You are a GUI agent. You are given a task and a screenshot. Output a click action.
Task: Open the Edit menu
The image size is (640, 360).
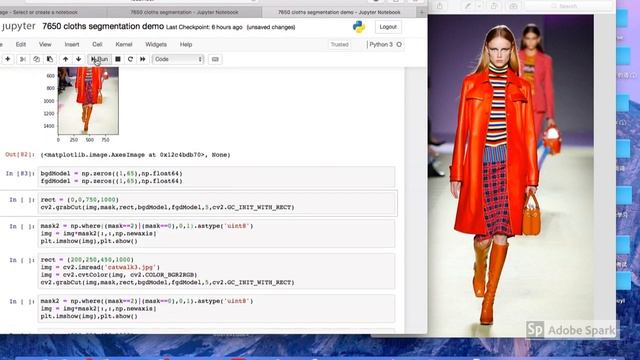(x=21, y=44)
